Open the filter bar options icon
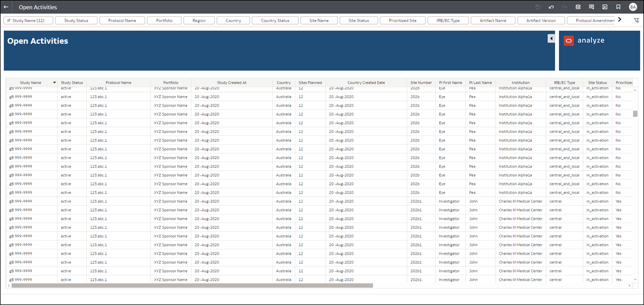Image resolution: width=644 pixels, height=305 pixels. click(x=636, y=20)
